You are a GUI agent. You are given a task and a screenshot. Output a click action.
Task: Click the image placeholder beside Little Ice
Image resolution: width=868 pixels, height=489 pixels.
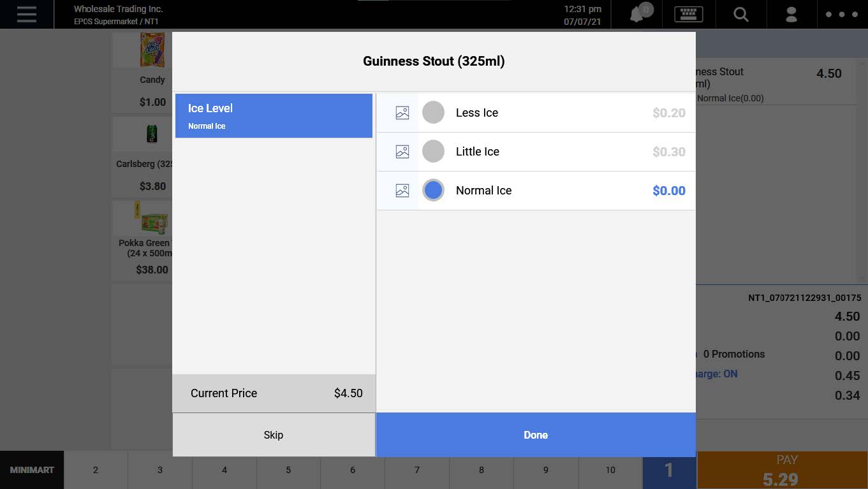pos(402,152)
